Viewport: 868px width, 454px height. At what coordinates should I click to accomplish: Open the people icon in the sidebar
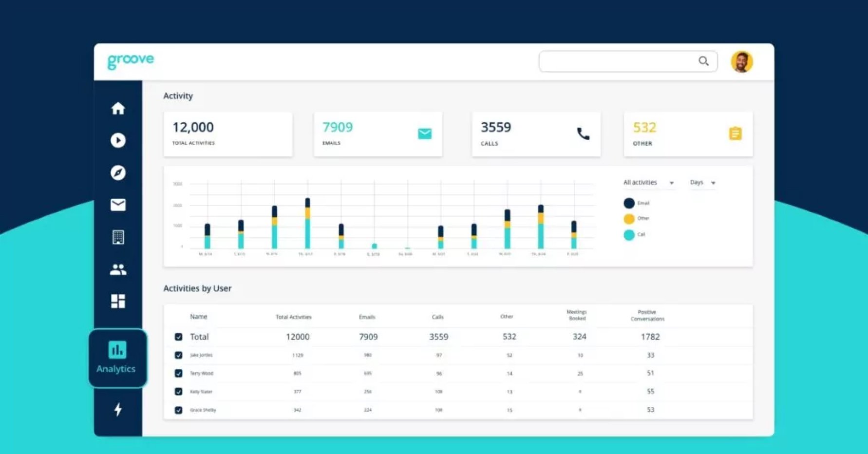click(x=117, y=269)
